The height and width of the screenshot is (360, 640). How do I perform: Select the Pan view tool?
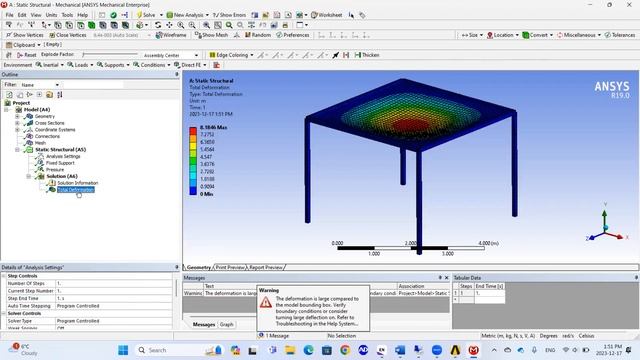pos(169,25)
